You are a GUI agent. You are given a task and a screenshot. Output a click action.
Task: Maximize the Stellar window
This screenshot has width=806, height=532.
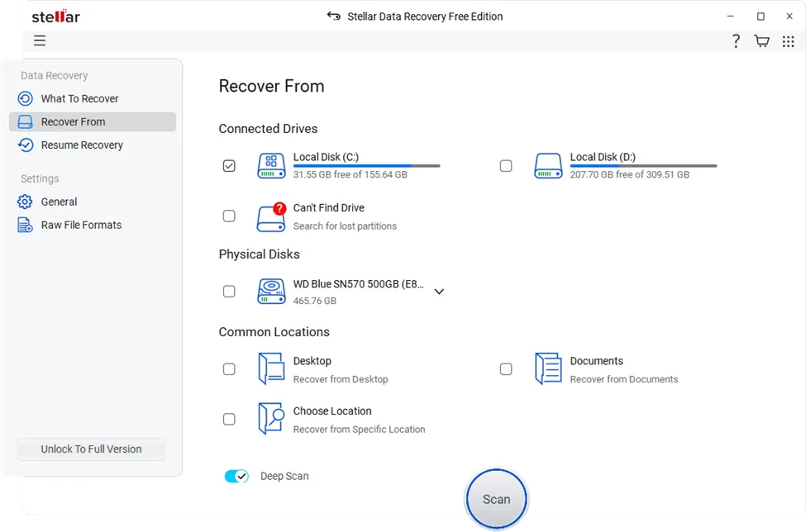[x=761, y=17]
